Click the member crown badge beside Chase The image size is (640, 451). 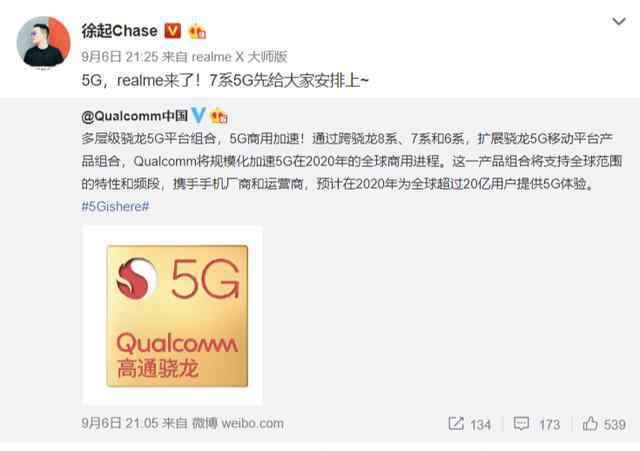point(197,31)
